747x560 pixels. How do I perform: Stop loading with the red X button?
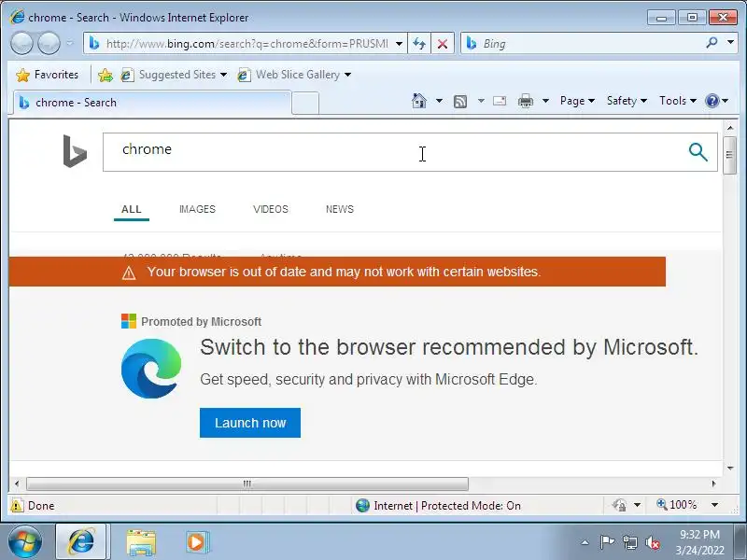click(443, 44)
